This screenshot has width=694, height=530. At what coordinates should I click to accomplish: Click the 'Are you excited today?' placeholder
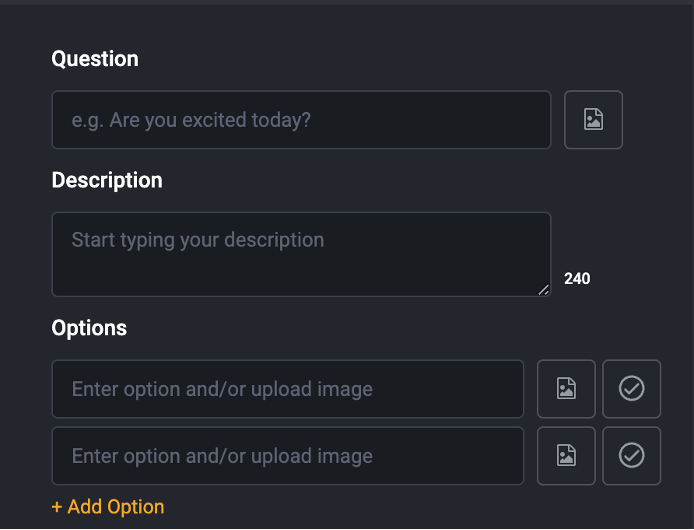pyautogui.click(x=210, y=120)
